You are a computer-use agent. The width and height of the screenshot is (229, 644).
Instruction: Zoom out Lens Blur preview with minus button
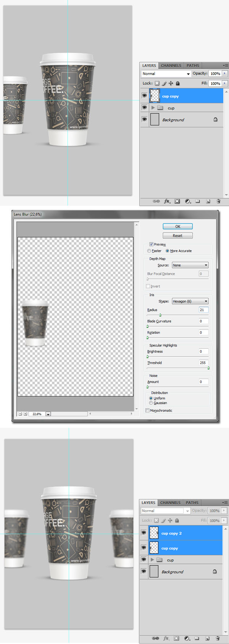tap(20, 414)
